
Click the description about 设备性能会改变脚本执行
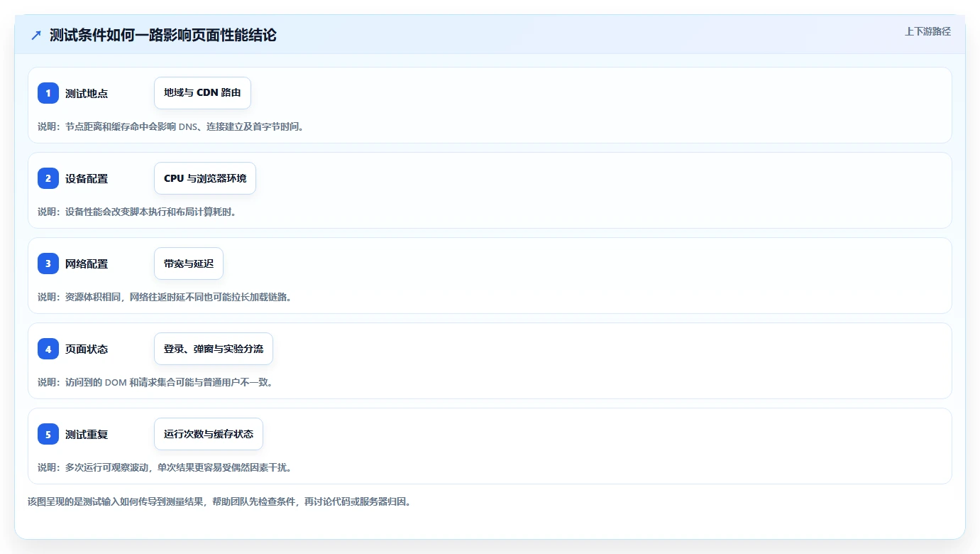pyautogui.click(x=137, y=212)
